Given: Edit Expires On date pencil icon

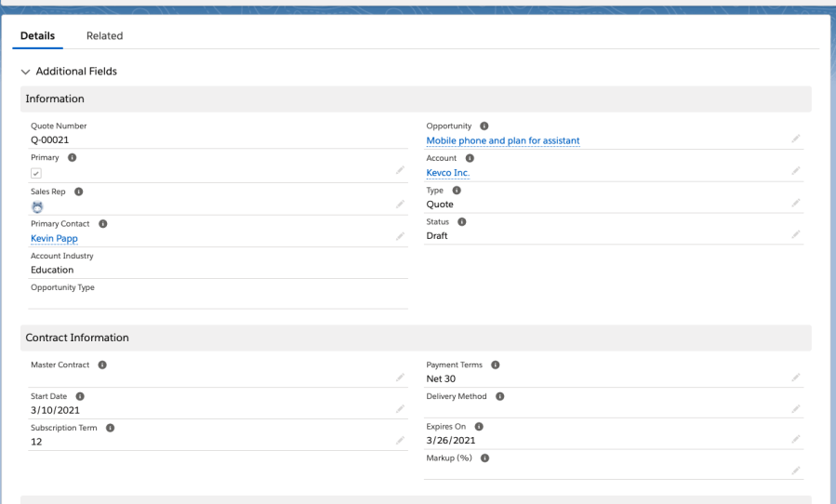Looking at the screenshot, I should click(x=796, y=439).
